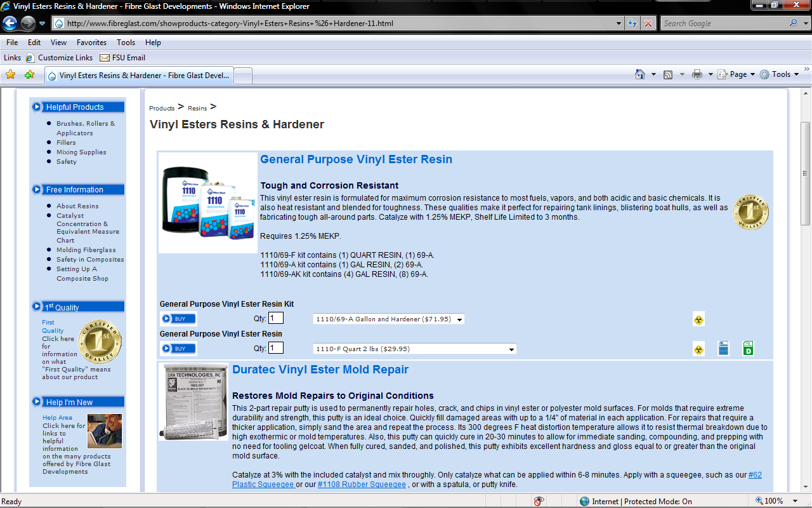Viewport: 812px width, 508px height.
Task: Open hazard info icon for Resin Kit row
Action: 698,319
